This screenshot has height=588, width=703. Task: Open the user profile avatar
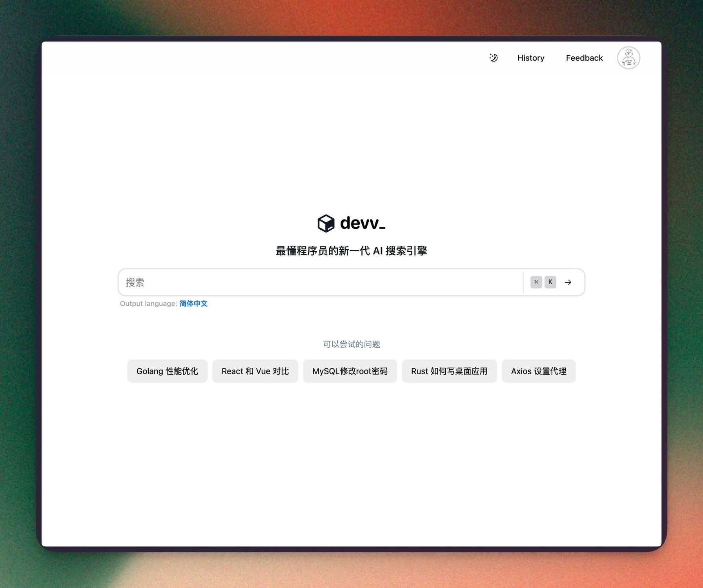[628, 58]
